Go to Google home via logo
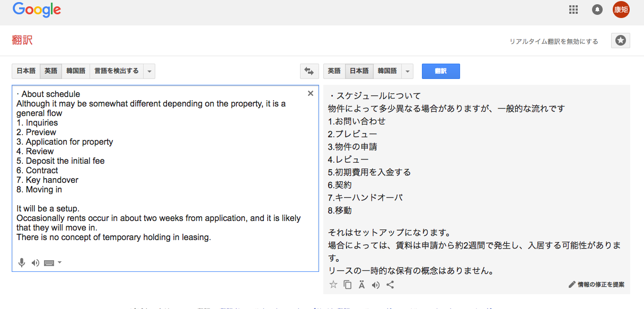644x309 pixels. click(37, 10)
